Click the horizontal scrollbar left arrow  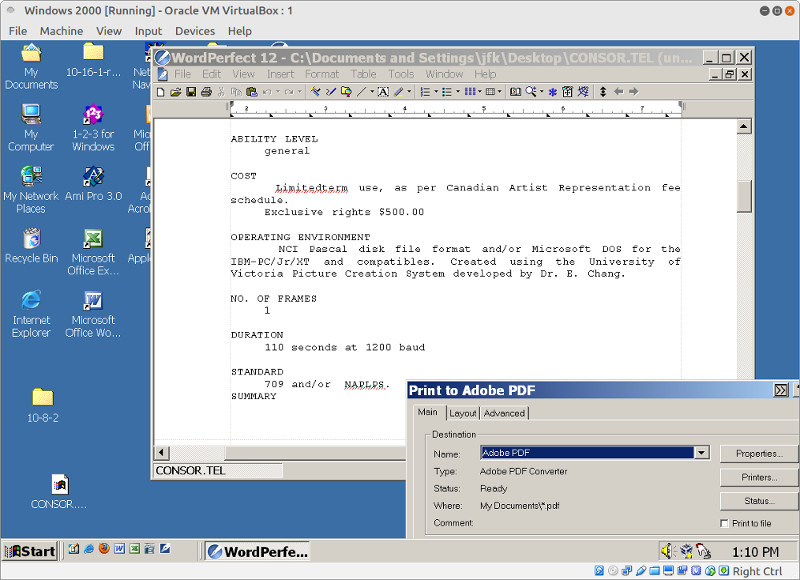(162, 452)
